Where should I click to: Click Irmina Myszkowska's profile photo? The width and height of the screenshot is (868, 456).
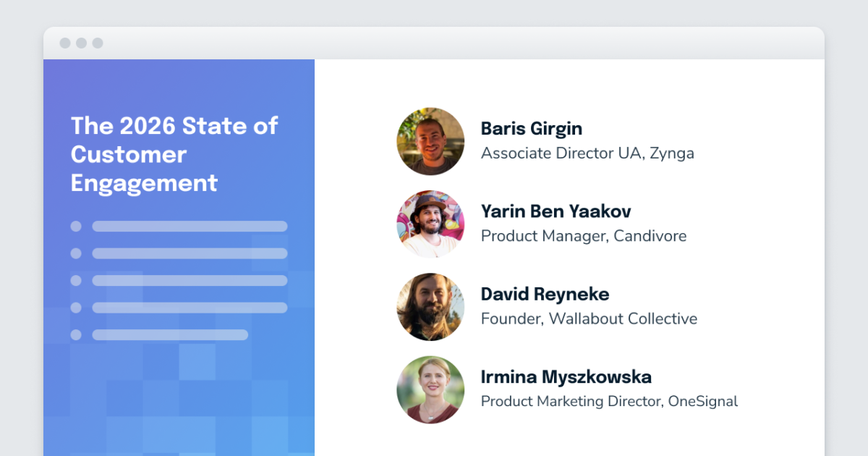pos(430,390)
